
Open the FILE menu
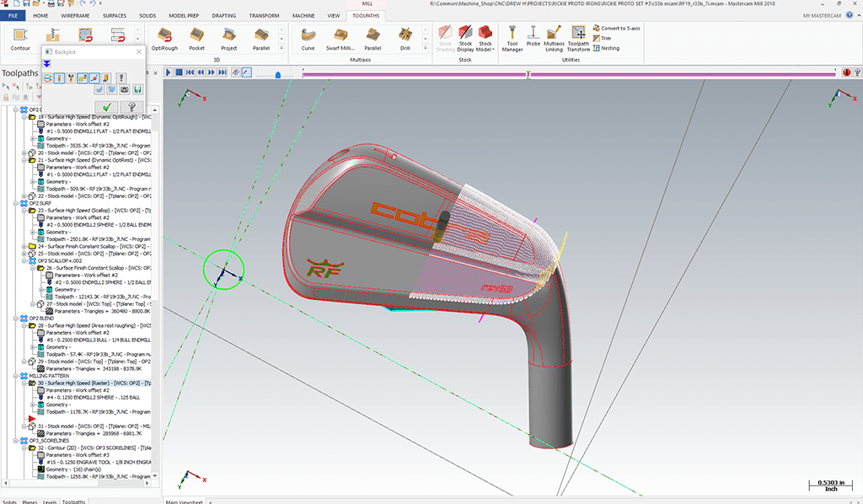[x=13, y=15]
